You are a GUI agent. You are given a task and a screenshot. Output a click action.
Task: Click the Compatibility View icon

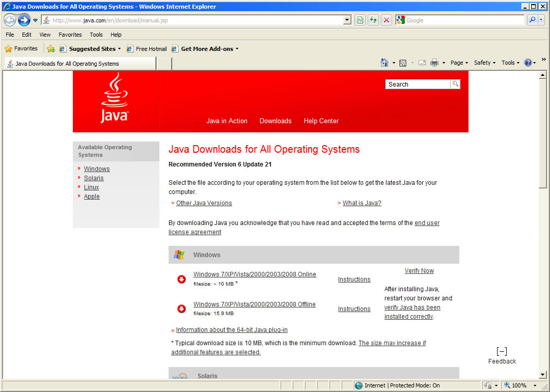[x=360, y=20]
